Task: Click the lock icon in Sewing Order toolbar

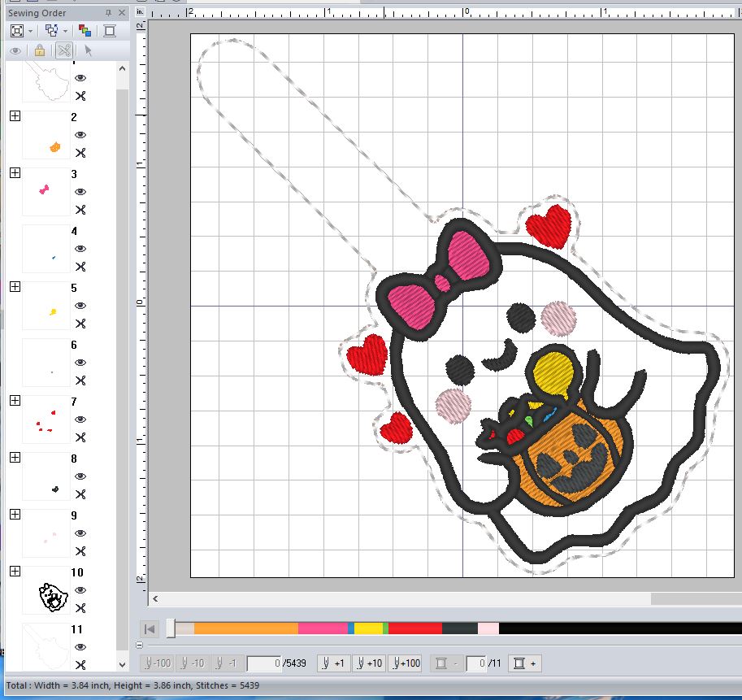Action: coord(40,50)
